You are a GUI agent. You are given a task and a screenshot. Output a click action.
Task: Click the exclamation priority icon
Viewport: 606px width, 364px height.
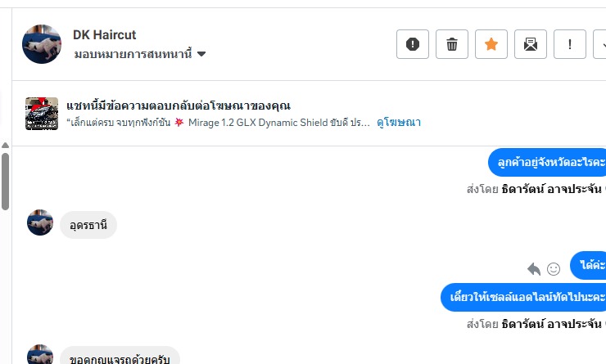570,44
